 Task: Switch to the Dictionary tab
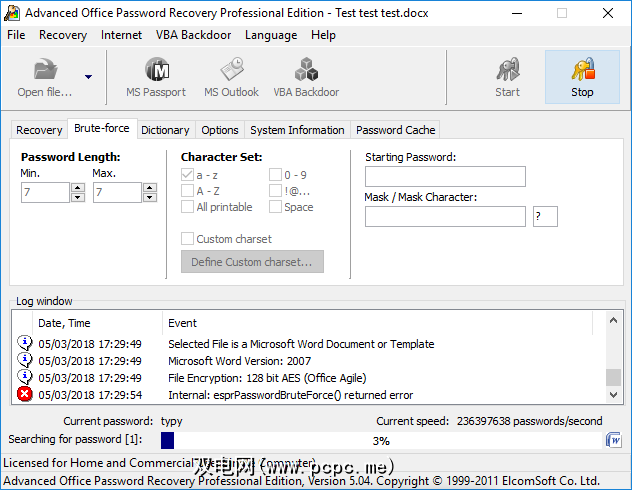(165, 130)
